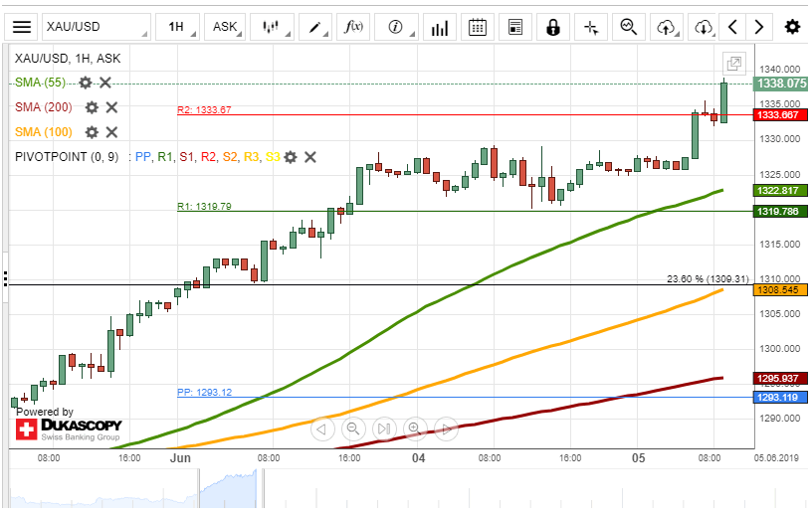The image size is (812, 515).
Task: Click the XAU/USD, 1H, ASK chart title
Action: coord(68,59)
